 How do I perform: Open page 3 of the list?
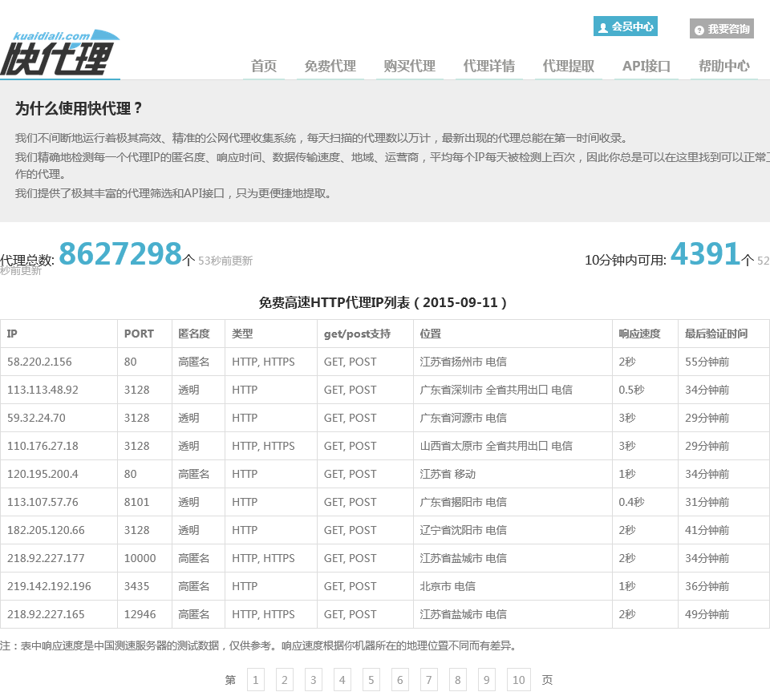314,680
